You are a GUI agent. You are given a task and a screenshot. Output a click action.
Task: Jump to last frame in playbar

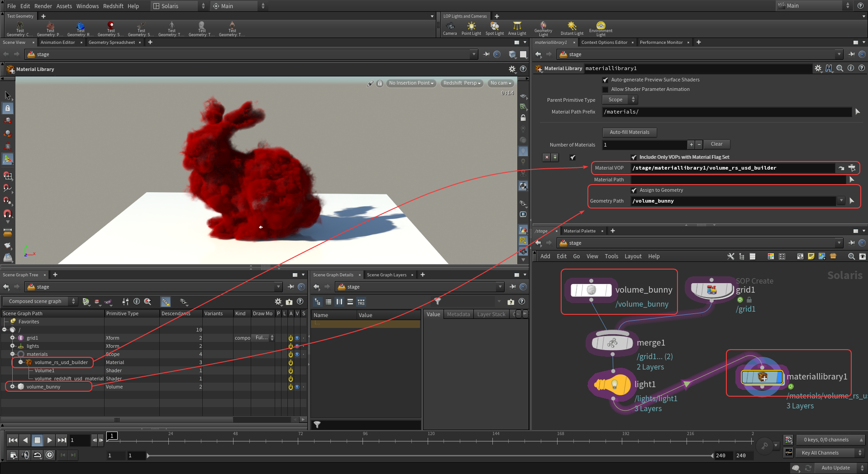point(62,440)
